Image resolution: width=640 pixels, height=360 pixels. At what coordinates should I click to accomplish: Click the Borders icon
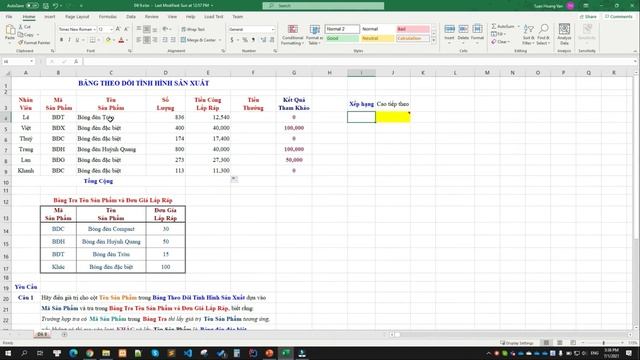pos(93,40)
